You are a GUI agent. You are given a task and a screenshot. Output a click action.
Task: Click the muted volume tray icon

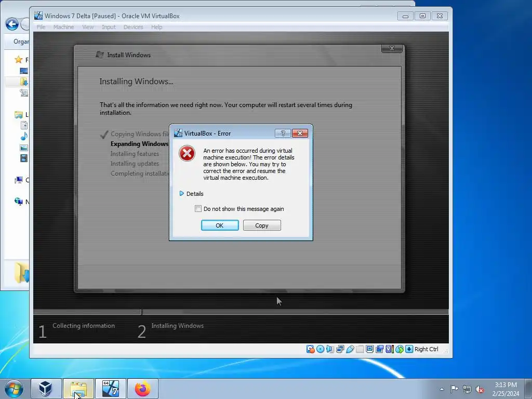[x=480, y=389]
